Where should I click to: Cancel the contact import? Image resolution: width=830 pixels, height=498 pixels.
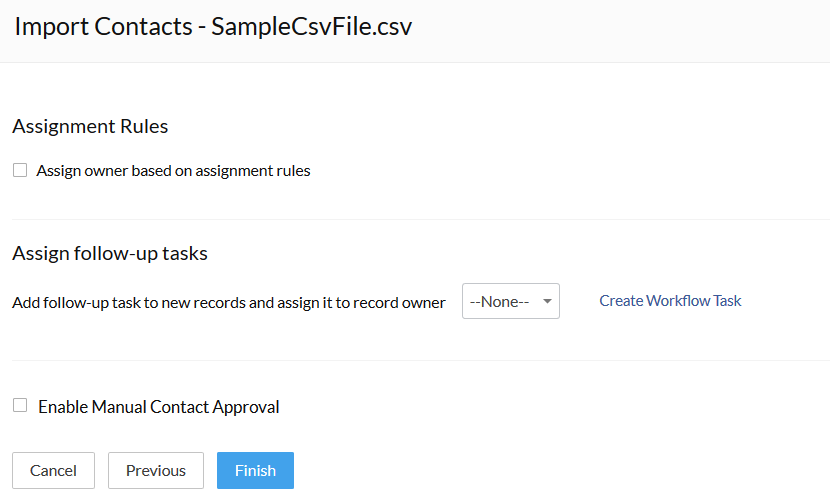53,470
